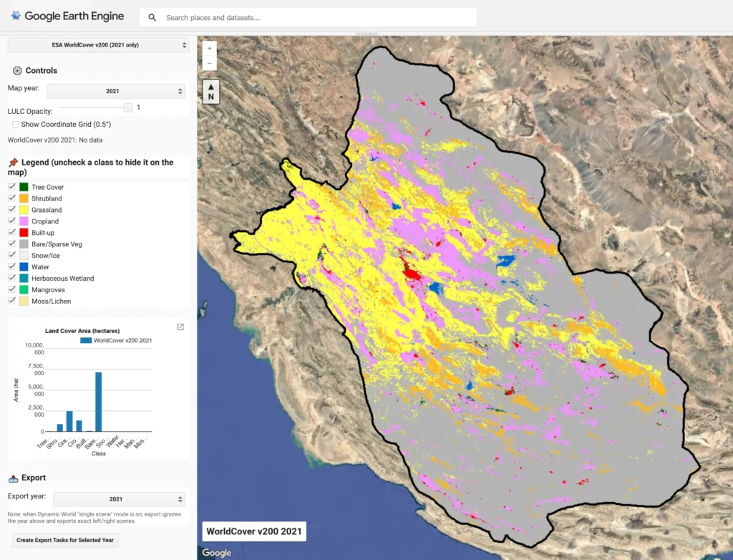The width and height of the screenshot is (733, 560).
Task: Click the Tree Cover green color swatch
Action: pyautogui.click(x=24, y=187)
